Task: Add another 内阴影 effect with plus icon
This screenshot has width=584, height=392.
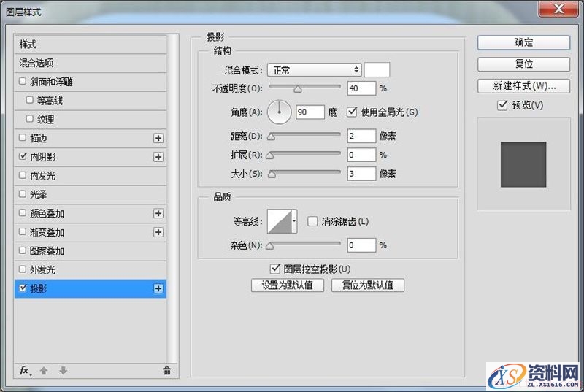Action: [x=158, y=157]
